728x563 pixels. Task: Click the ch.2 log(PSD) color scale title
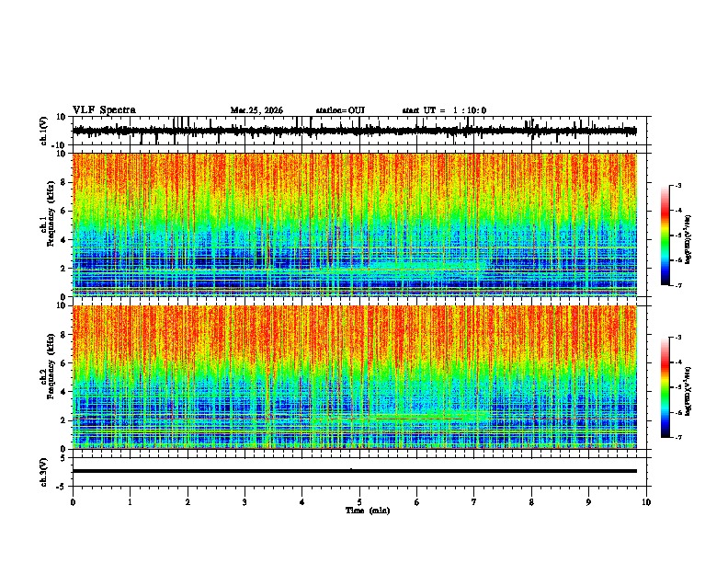point(688,391)
